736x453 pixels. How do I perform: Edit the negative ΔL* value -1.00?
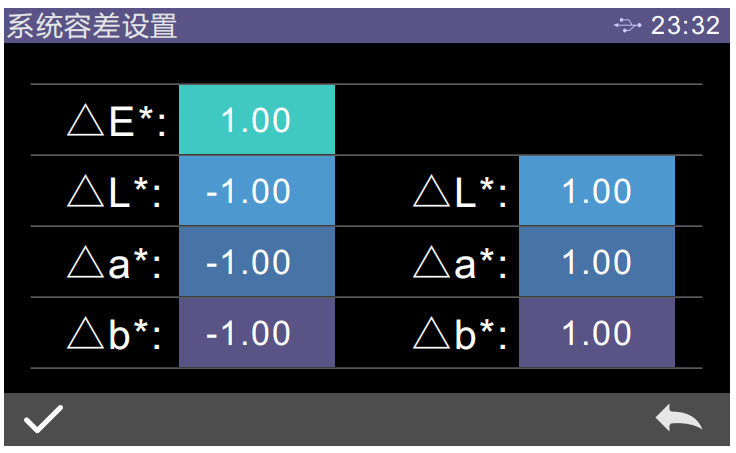[x=256, y=191]
